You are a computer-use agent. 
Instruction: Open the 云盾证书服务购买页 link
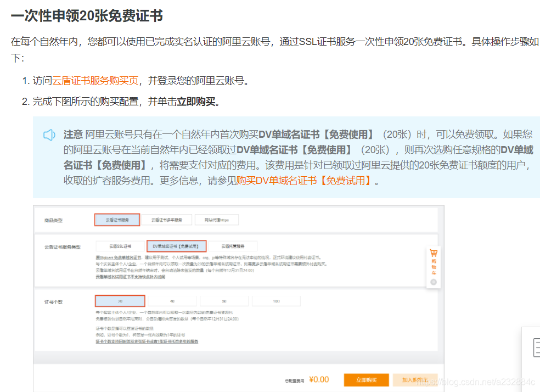click(95, 81)
